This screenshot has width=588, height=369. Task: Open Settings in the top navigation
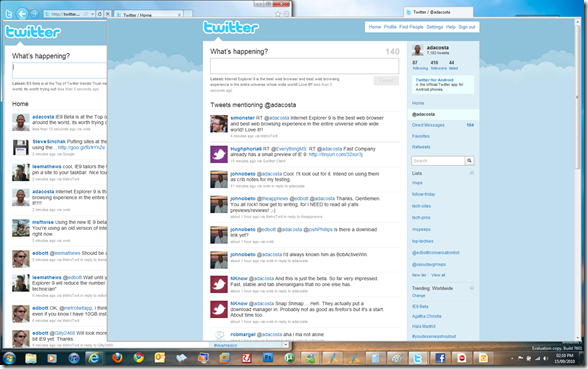click(x=435, y=27)
